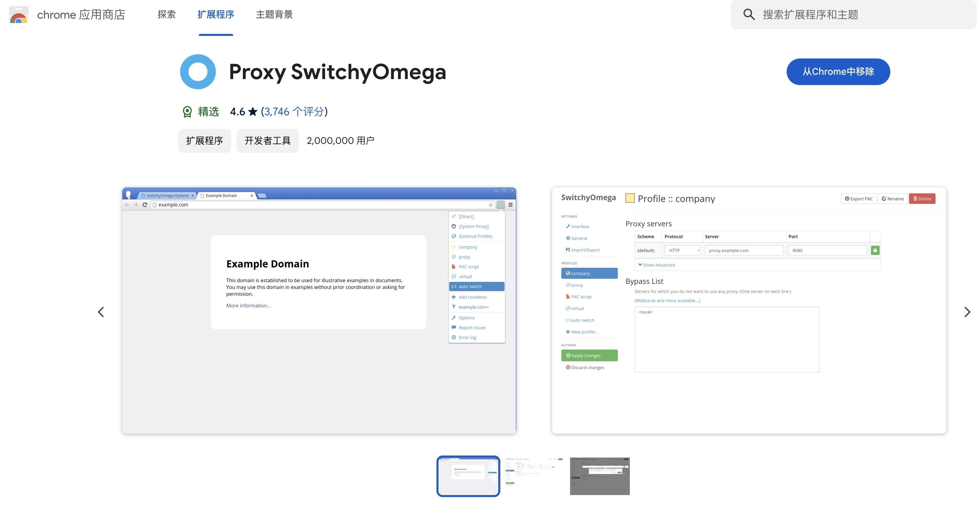Click New profile... in sidebar
This screenshot has height=515, width=980.
click(x=582, y=332)
